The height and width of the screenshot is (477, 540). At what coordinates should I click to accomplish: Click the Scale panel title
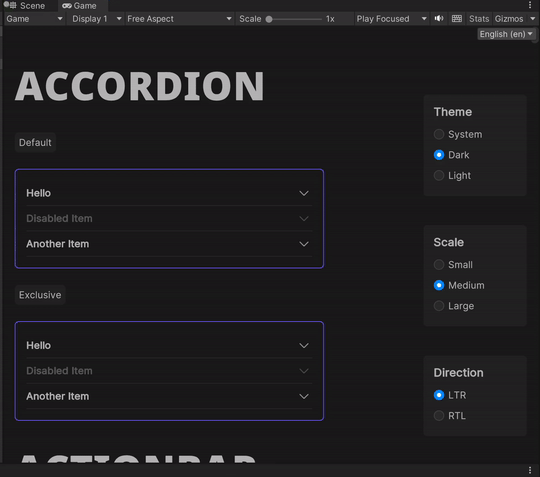click(448, 242)
